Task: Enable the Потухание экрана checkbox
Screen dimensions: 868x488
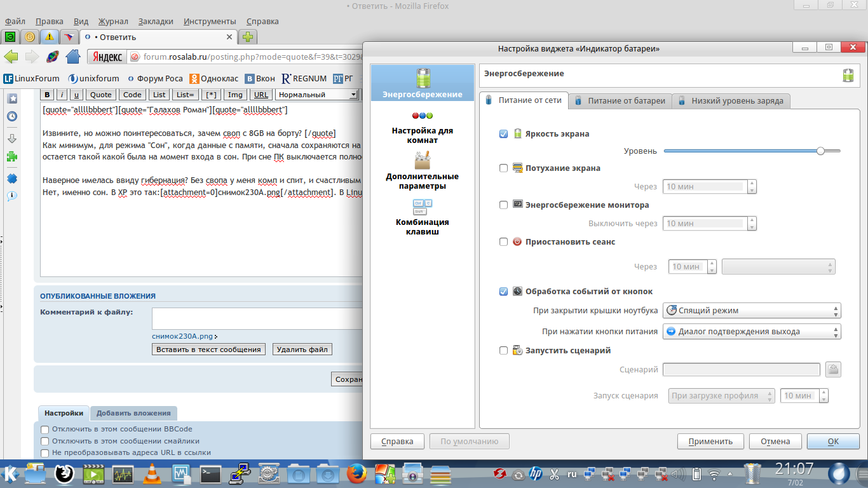Action: (504, 168)
